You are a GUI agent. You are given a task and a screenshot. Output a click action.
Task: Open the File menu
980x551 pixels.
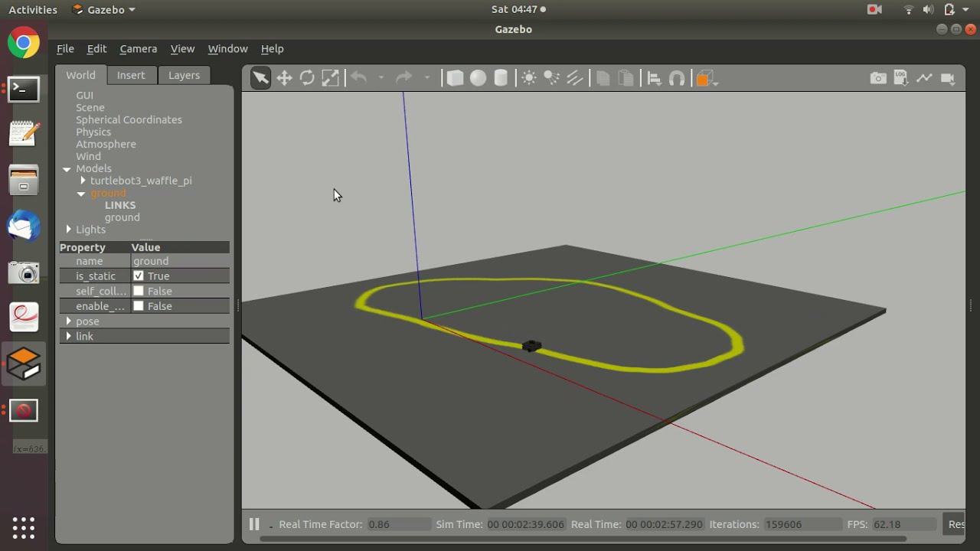pyautogui.click(x=65, y=48)
